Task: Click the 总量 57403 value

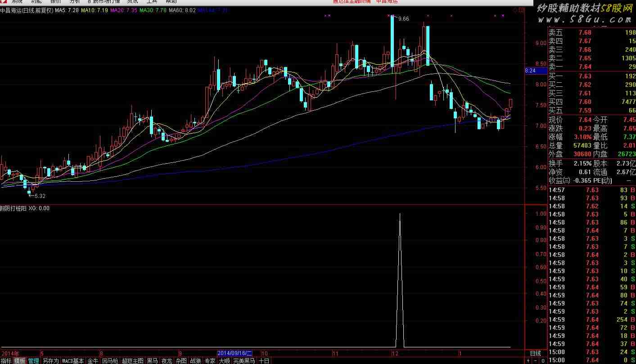Action: pyautogui.click(x=582, y=145)
